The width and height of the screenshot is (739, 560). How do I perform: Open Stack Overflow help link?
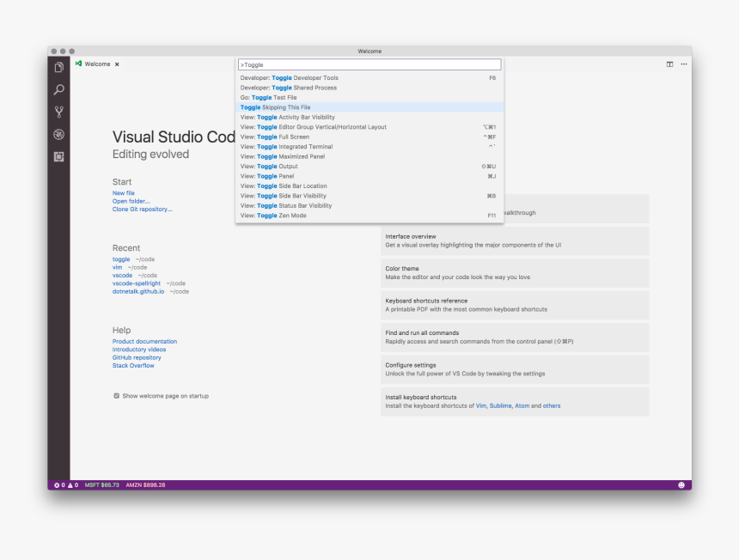coord(133,366)
